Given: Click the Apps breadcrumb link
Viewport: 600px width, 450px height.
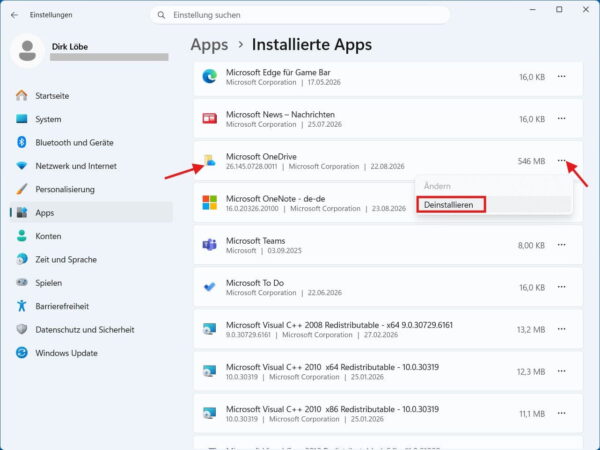Looking at the screenshot, I should tap(209, 44).
